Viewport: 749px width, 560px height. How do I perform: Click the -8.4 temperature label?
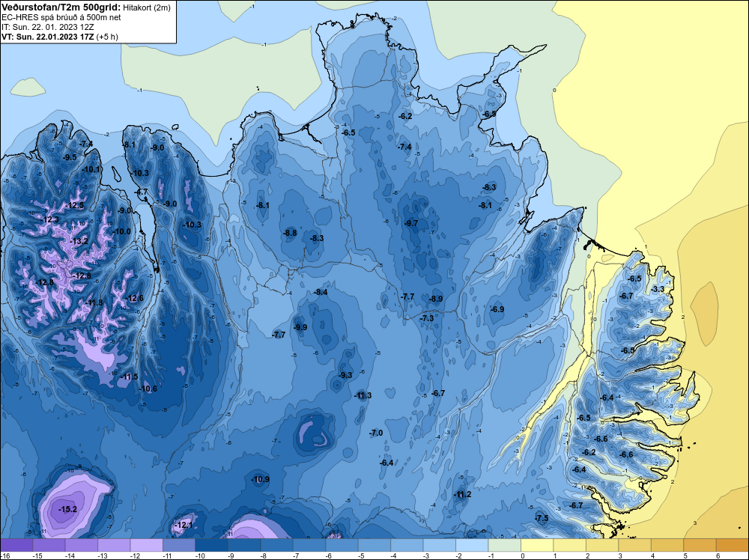coord(321,292)
